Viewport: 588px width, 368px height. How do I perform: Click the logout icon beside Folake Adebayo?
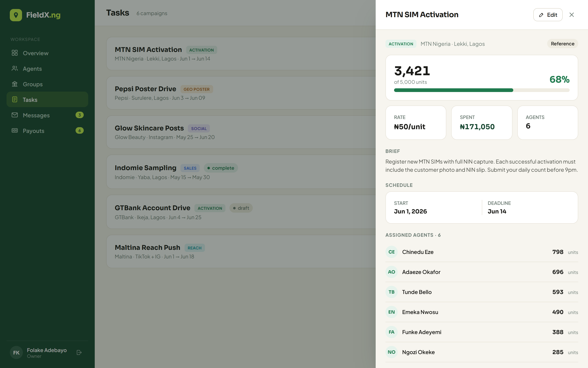(x=79, y=352)
